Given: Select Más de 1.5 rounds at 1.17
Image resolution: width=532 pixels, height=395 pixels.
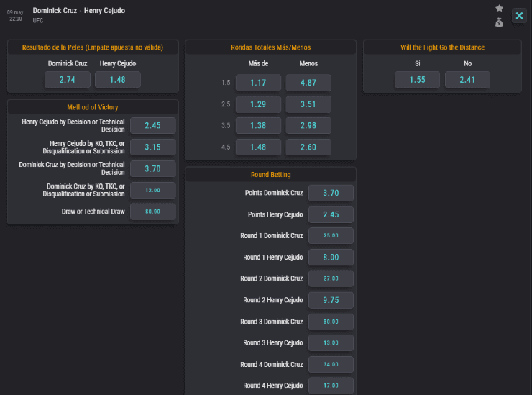Looking at the screenshot, I should tap(258, 83).
